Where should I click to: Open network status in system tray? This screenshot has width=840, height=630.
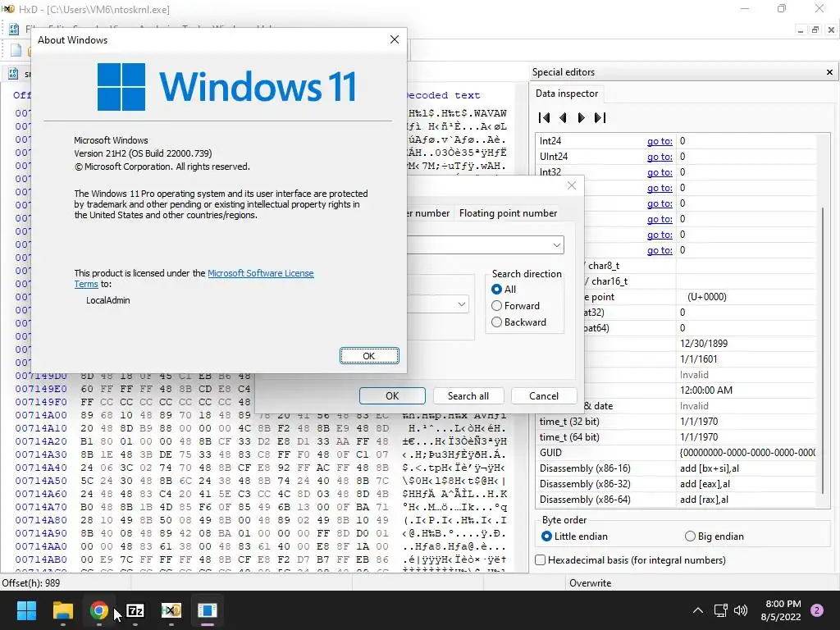[720, 610]
